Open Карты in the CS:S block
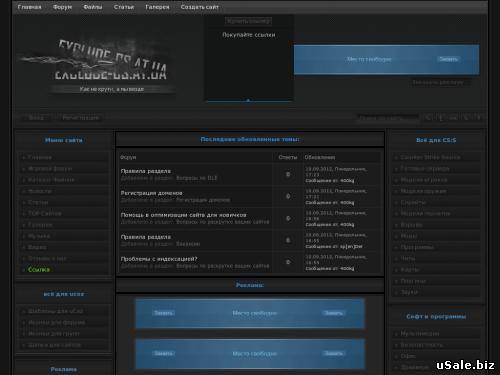Screen dimensions: 500x375 click(410, 270)
